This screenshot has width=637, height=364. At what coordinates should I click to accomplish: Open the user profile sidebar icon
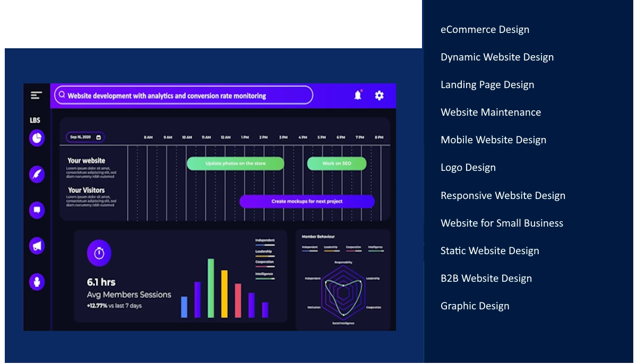coord(37,281)
